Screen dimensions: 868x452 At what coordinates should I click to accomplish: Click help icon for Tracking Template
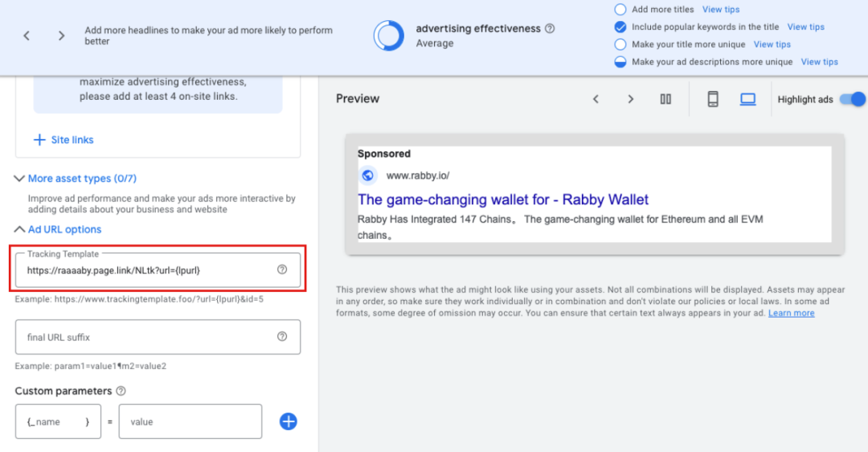(x=282, y=269)
